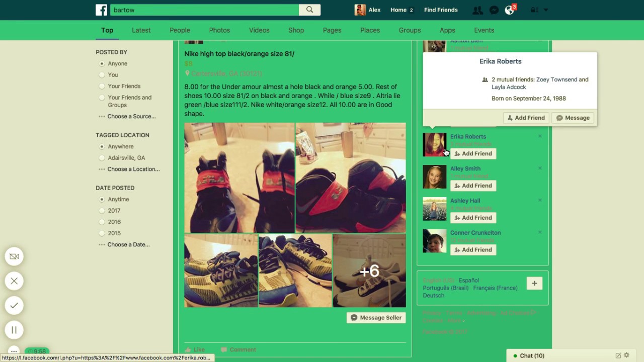Dismiss Ashley Hall friend suggestion

pyautogui.click(x=540, y=200)
